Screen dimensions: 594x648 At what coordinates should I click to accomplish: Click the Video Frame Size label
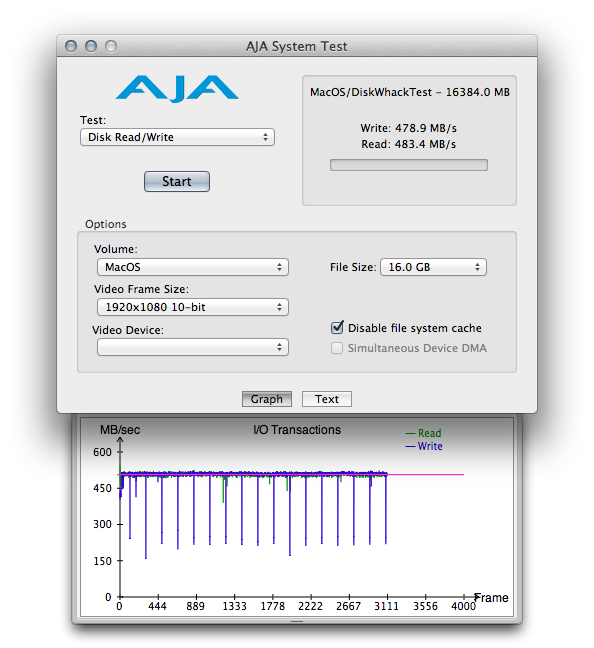coord(141,289)
